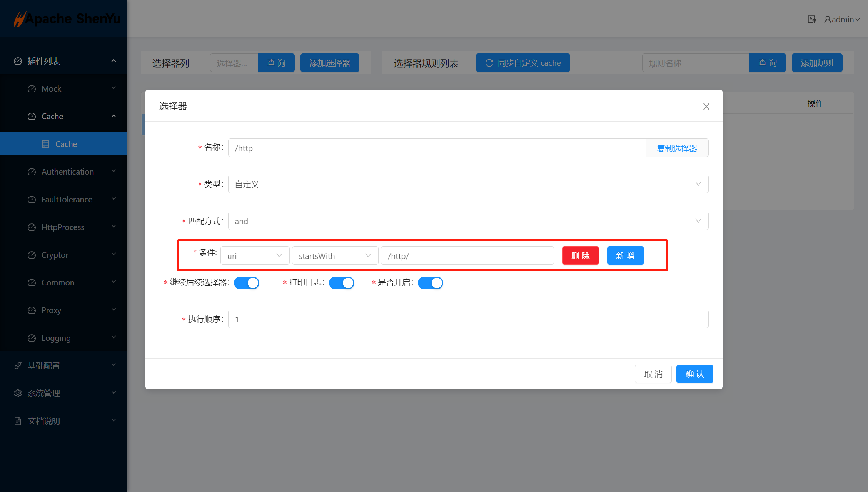Click the 确认 confirm button
This screenshot has height=492, width=868.
click(694, 374)
